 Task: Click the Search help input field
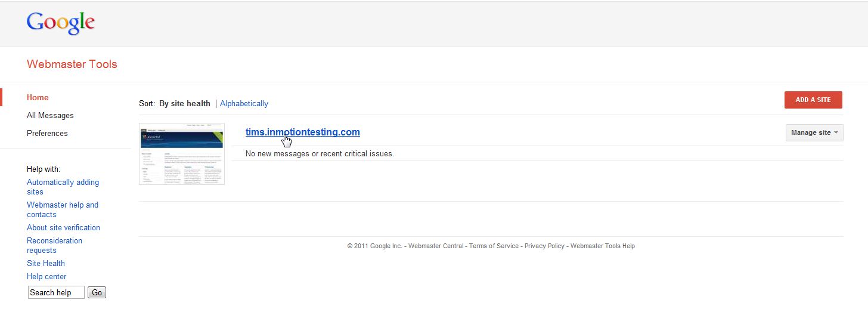coord(56,292)
